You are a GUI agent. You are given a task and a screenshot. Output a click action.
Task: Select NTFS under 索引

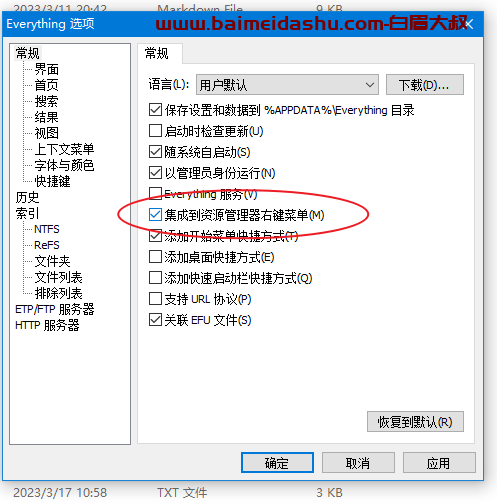47,229
